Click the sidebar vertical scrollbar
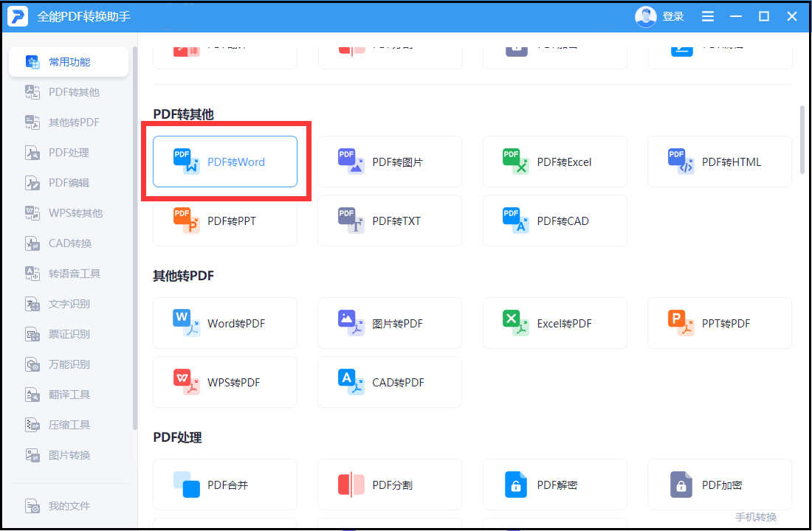This screenshot has height=531, width=812. 135,238
